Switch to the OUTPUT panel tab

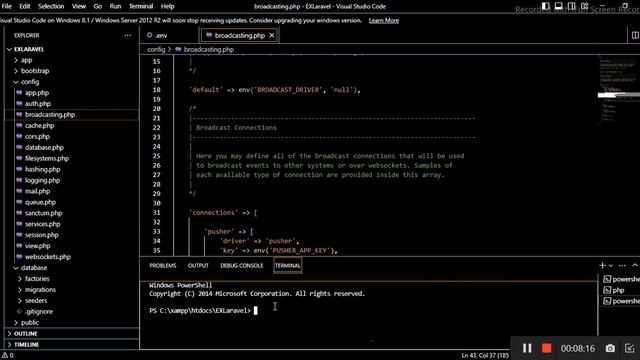pos(198,266)
